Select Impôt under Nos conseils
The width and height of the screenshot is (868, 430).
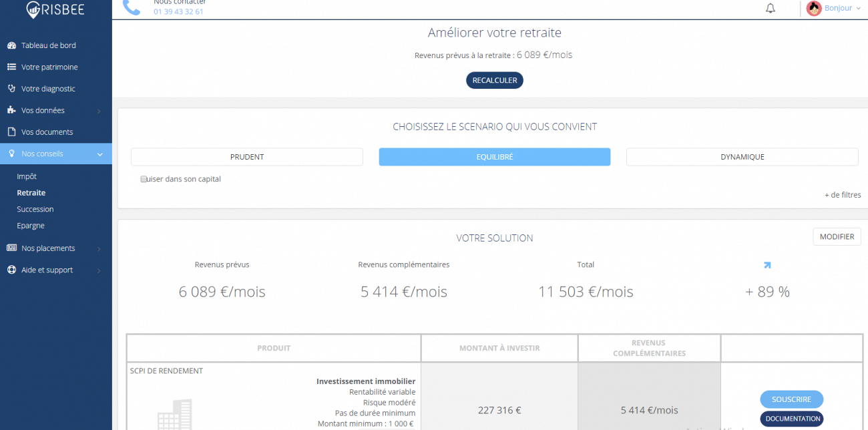[26, 176]
